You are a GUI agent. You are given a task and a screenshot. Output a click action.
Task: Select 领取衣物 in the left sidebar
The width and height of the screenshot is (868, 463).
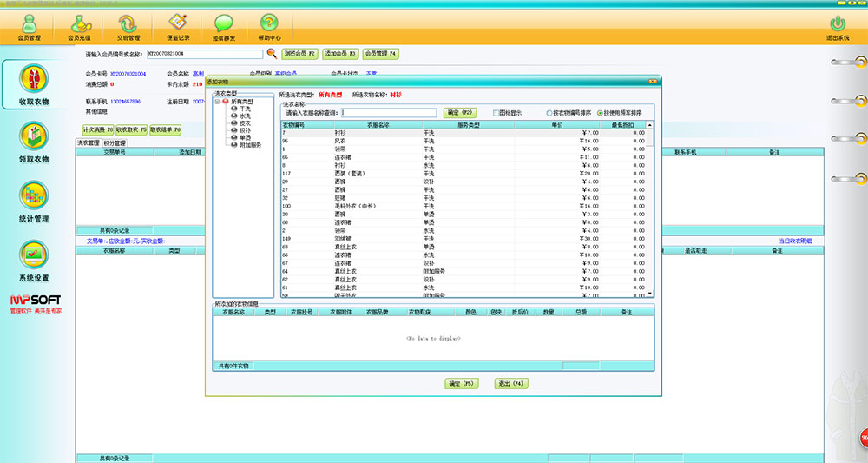click(33, 143)
